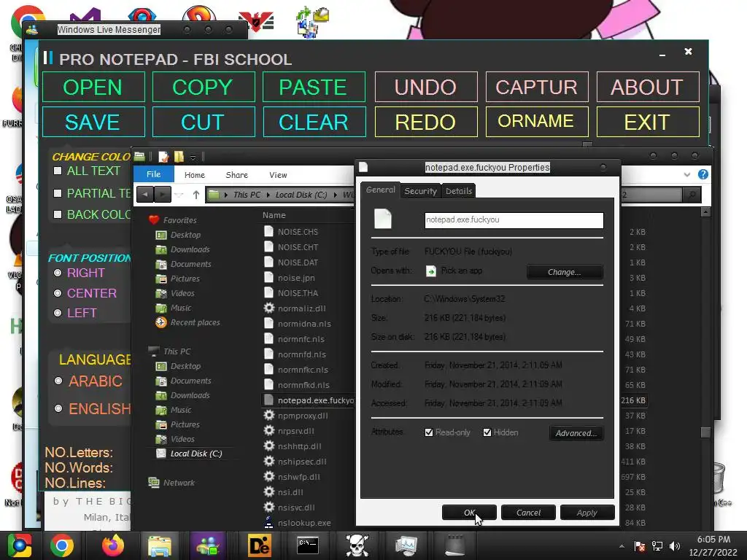The width and height of the screenshot is (747, 560).
Task: Toggle the Read-only checkbox
Action: (429, 432)
